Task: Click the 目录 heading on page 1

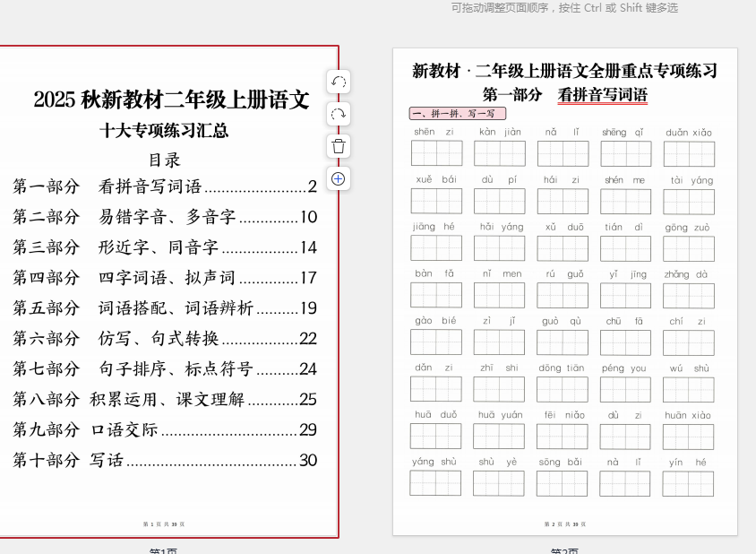Action: tap(165, 160)
